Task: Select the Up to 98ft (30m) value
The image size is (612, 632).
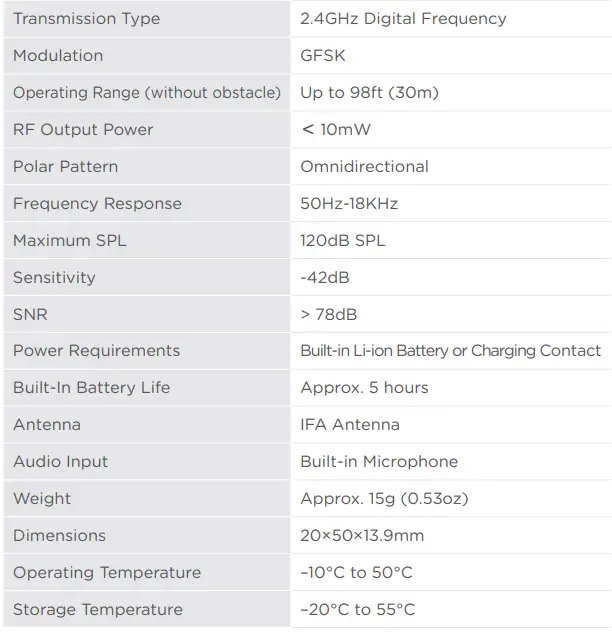Action: 369,93
